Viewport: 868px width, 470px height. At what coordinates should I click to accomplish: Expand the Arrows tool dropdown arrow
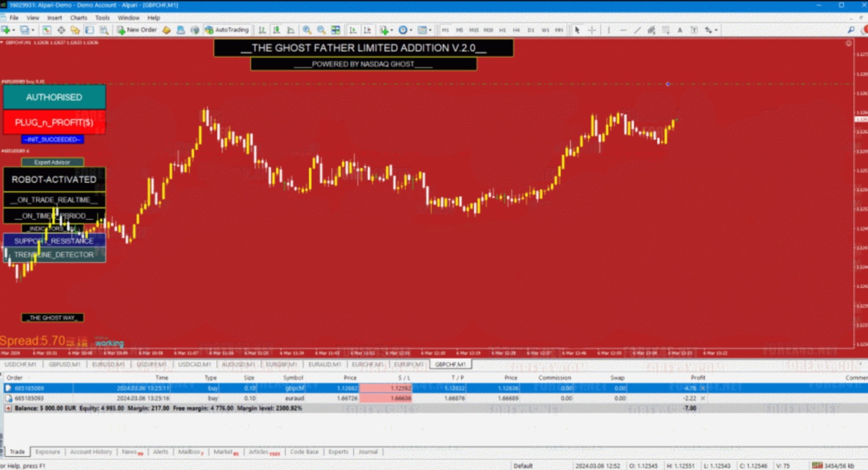(x=716, y=30)
